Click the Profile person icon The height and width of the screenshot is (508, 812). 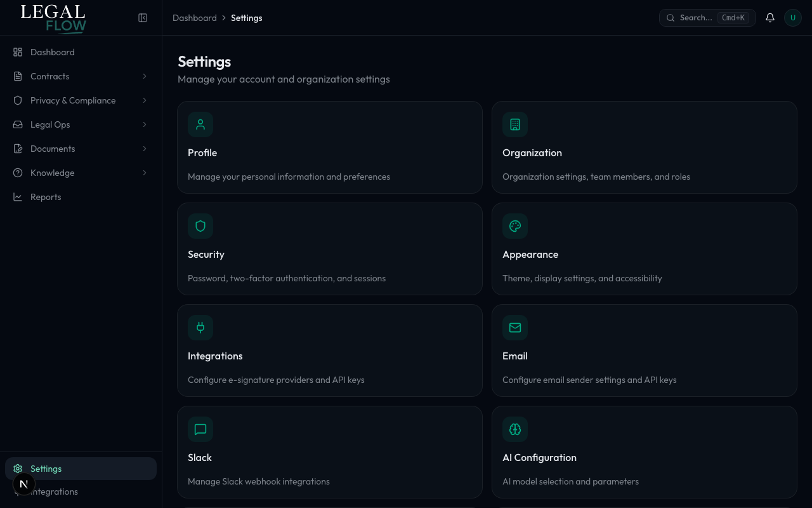(200, 124)
